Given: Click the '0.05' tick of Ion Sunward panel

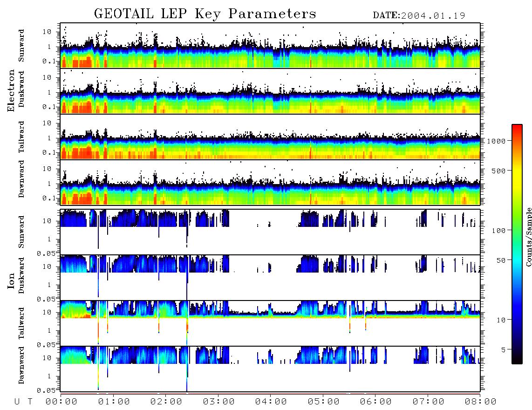Looking at the screenshot, I should coord(46,253).
